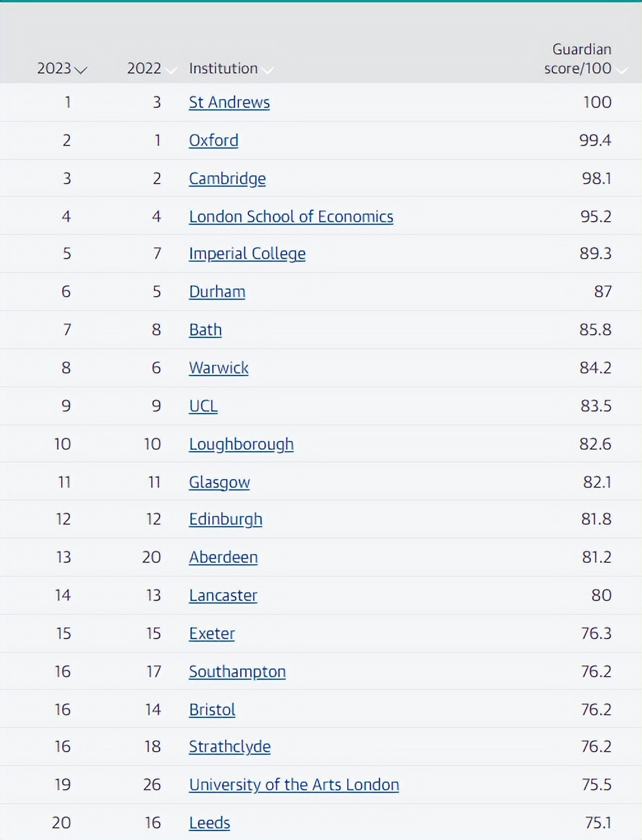Sort by the Guardian score arrow
Screen dimensions: 642x840
pos(621,70)
